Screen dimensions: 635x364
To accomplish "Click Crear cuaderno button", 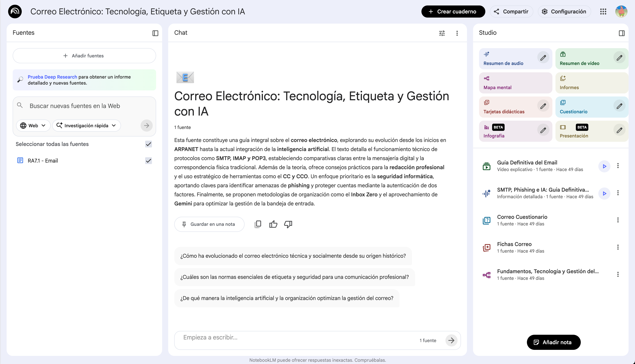I will click(453, 12).
